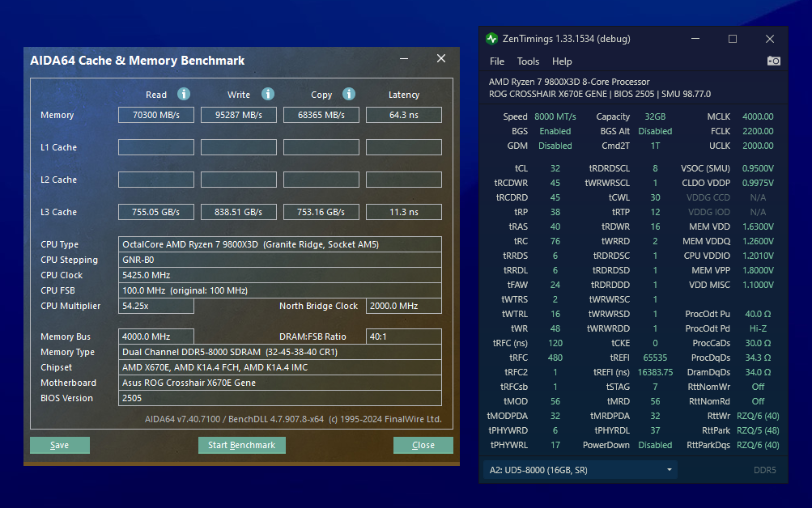Screen dimensions: 812x508
Task: Select the Memory Read 70300 MB/s field
Action: point(156,115)
